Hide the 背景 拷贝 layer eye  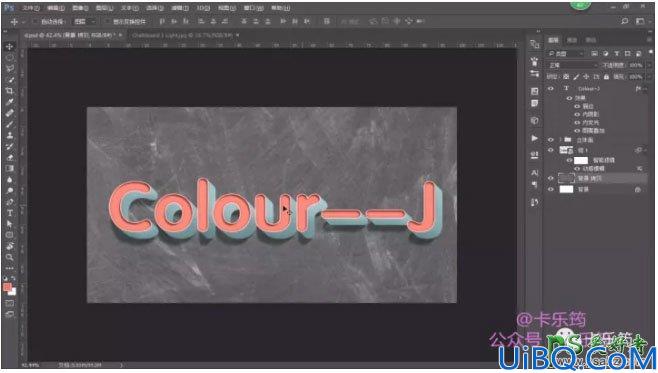point(551,178)
